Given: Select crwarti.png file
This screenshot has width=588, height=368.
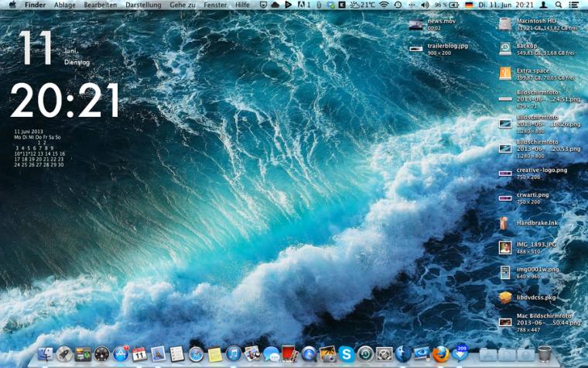Looking at the screenshot, I should coord(505,198).
